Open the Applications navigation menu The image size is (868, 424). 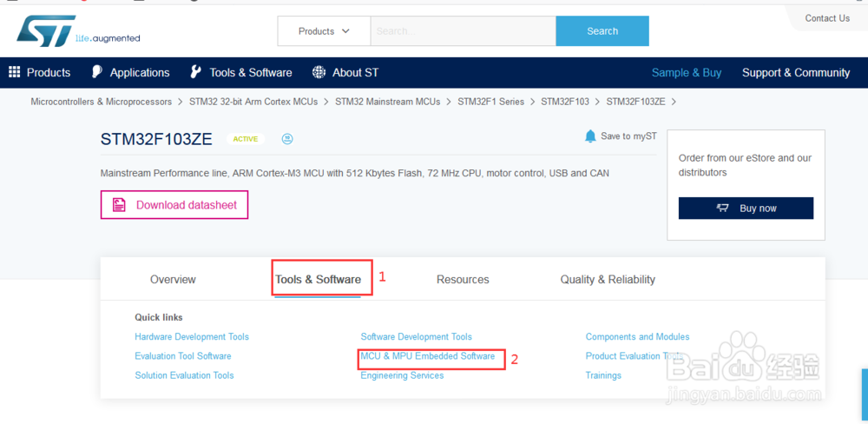(x=140, y=73)
